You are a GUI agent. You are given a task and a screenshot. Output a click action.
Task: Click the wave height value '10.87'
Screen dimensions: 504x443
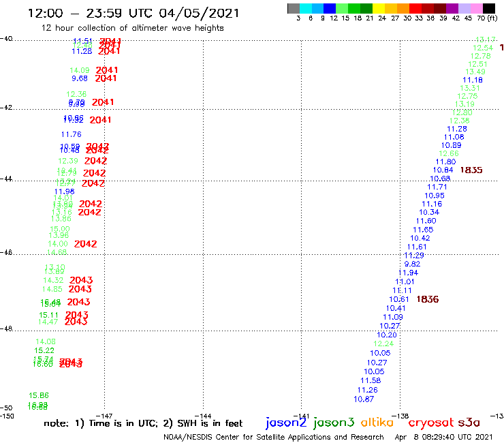(x=364, y=399)
